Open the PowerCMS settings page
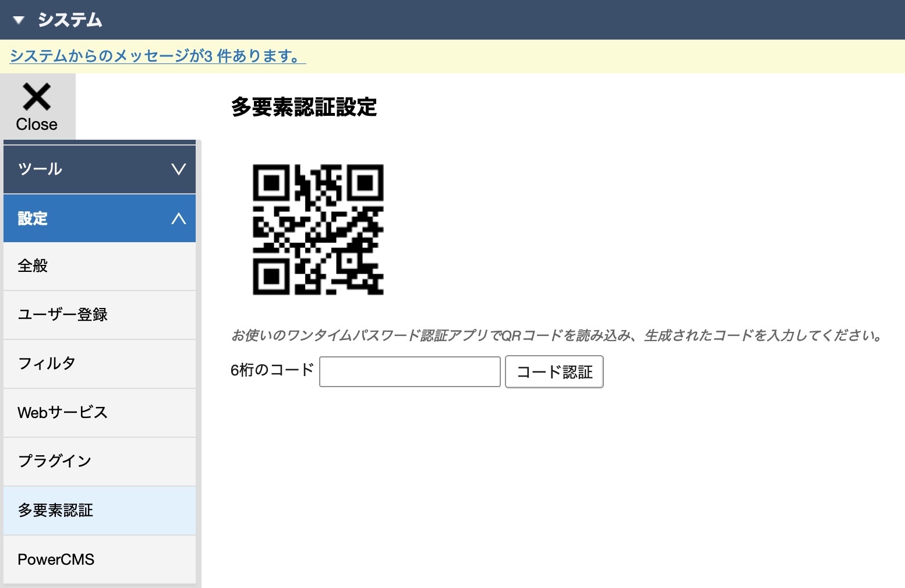Image resolution: width=905 pixels, height=588 pixels. [x=100, y=559]
